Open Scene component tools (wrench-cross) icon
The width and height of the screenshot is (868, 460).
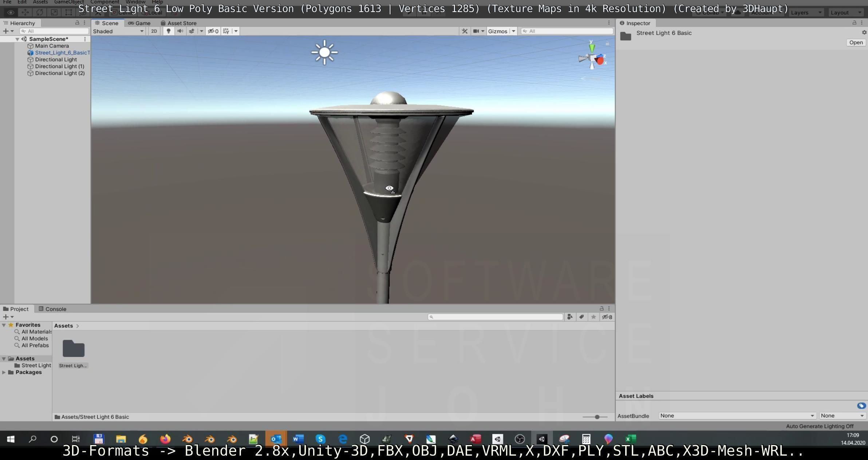coord(465,31)
